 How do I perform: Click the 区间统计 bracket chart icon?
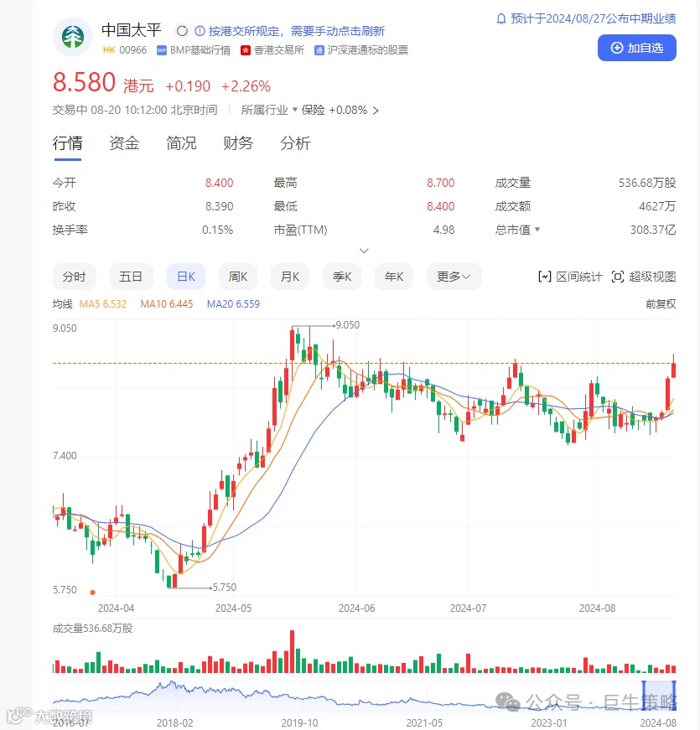tap(544, 277)
